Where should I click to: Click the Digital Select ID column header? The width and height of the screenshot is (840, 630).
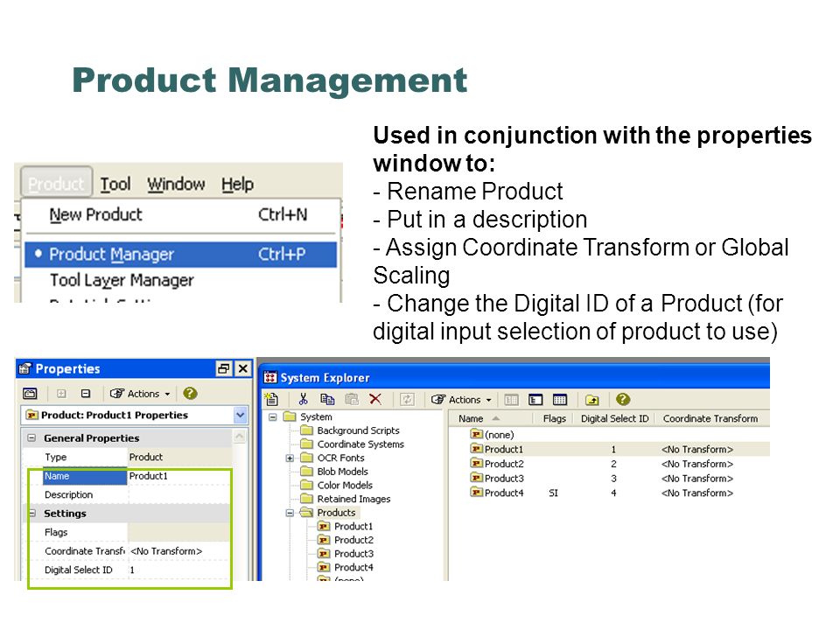tap(614, 418)
